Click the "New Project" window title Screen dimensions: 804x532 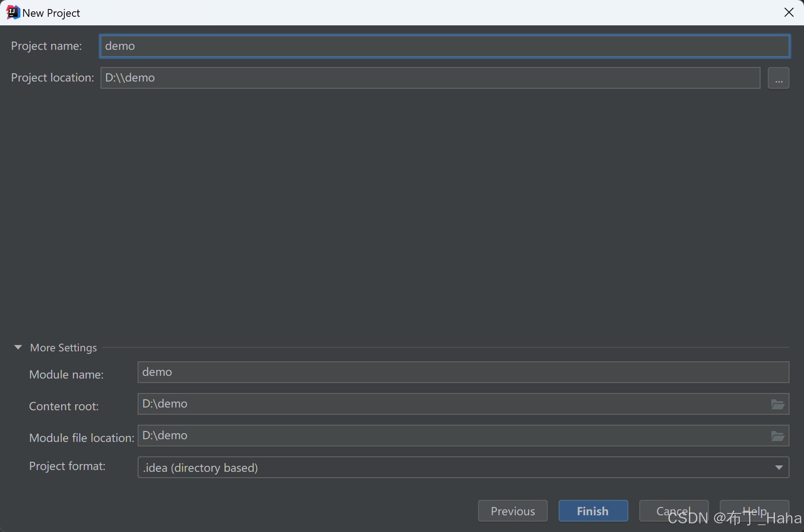pos(51,13)
